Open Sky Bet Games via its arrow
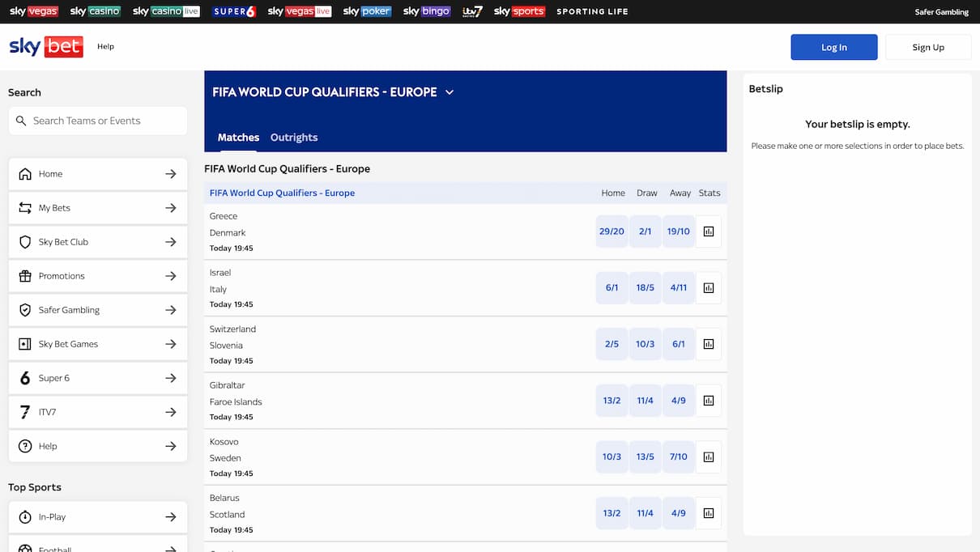This screenshot has width=980, height=552. click(171, 344)
